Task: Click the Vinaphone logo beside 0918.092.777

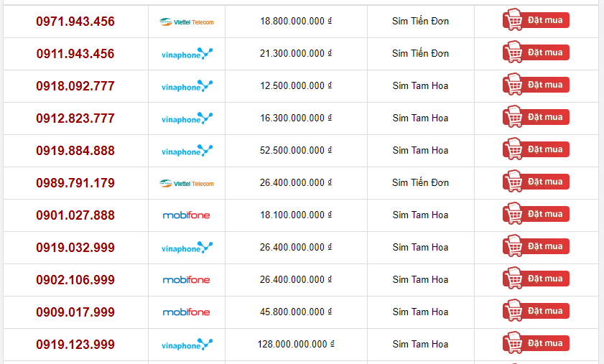Action: (x=187, y=86)
